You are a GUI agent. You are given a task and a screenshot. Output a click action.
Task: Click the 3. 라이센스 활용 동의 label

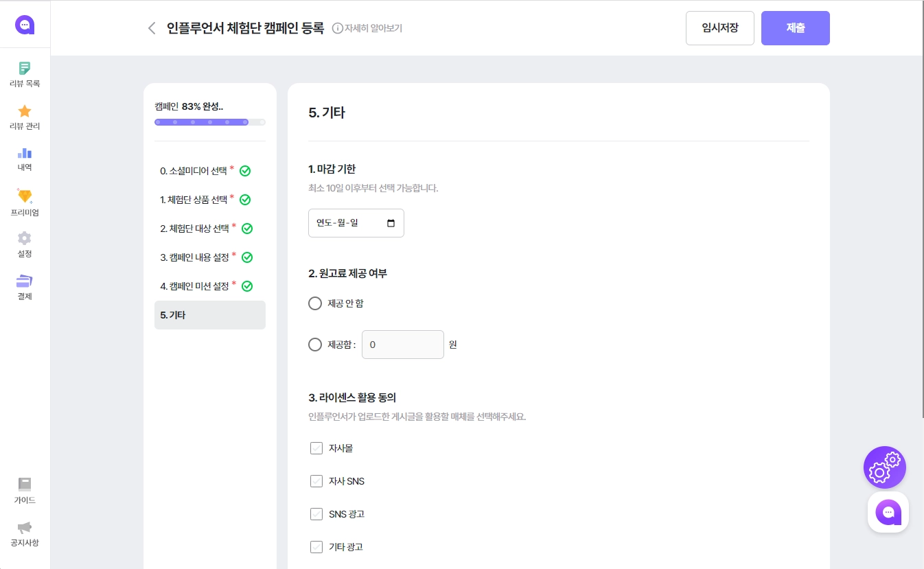(352, 397)
